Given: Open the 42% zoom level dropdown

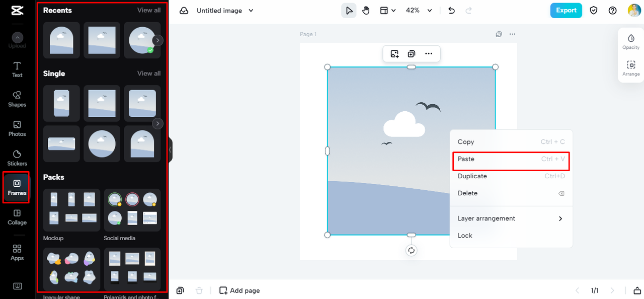Looking at the screenshot, I should click(x=419, y=11).
